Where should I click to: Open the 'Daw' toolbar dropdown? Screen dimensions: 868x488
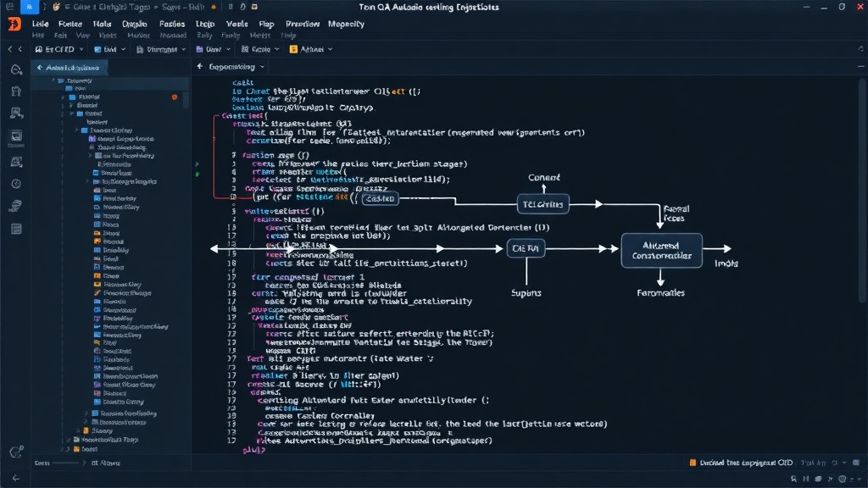tap(213, 49)
